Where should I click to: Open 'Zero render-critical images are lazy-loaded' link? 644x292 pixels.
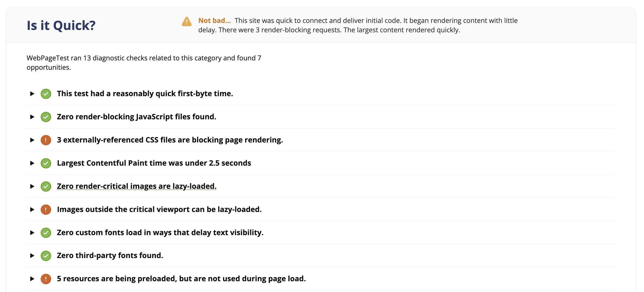pos(136,186)
